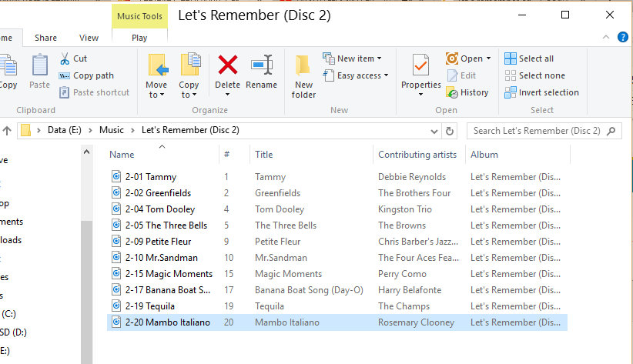This screenshot has width=633, height=364.
Task: Open the Delete options dropdown
Action: click(x=228, y=95)
